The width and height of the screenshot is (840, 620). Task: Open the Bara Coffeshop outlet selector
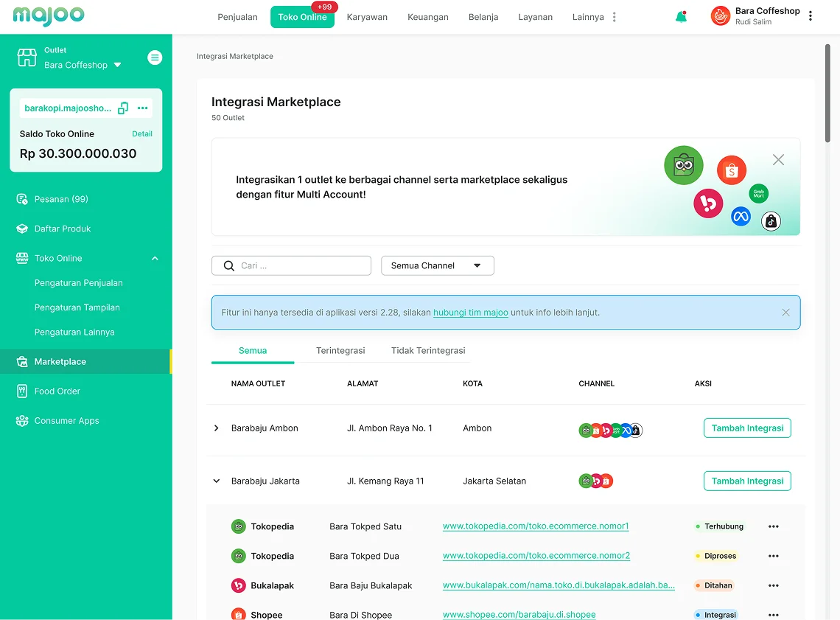[83, 65]
